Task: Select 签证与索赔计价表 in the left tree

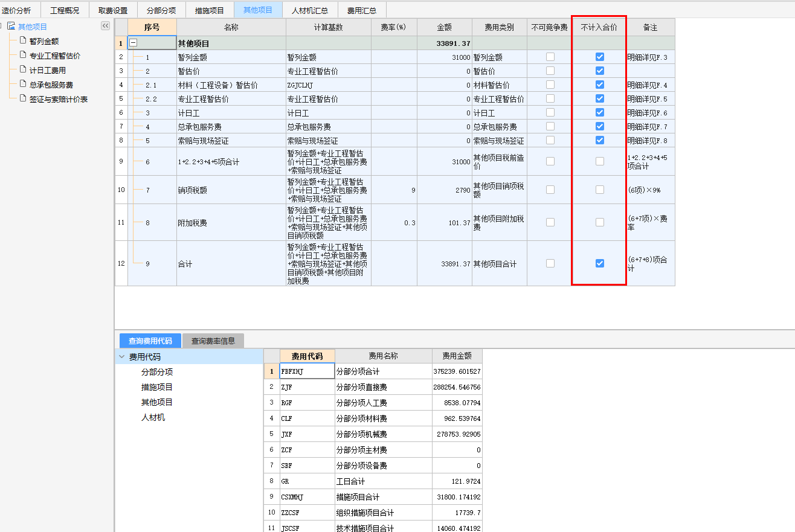Action: pos(59,99)
